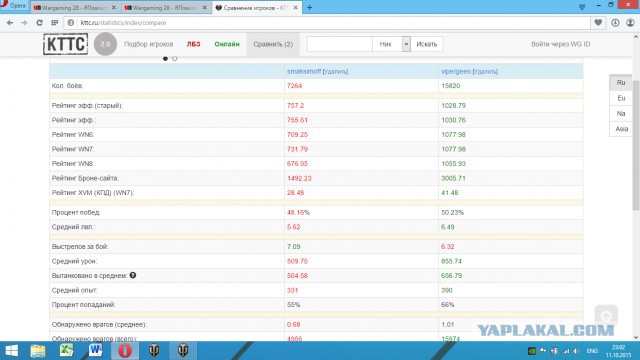The width and height of the screenshot is (640, 360).
Task: Close the first Wargaming 28 tab
Action: [x=114, y=8]
